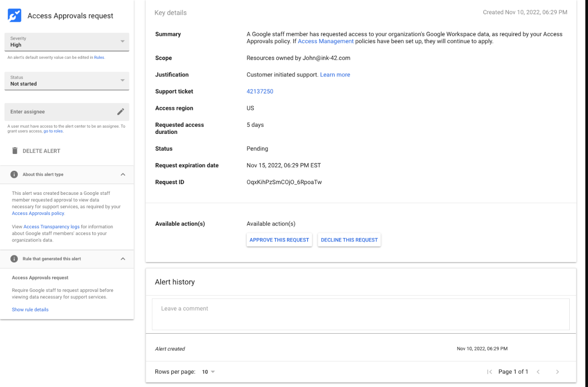Click DECLINE THIS REQUEST
The image size is (588, 387).
(x=349, y=240)
